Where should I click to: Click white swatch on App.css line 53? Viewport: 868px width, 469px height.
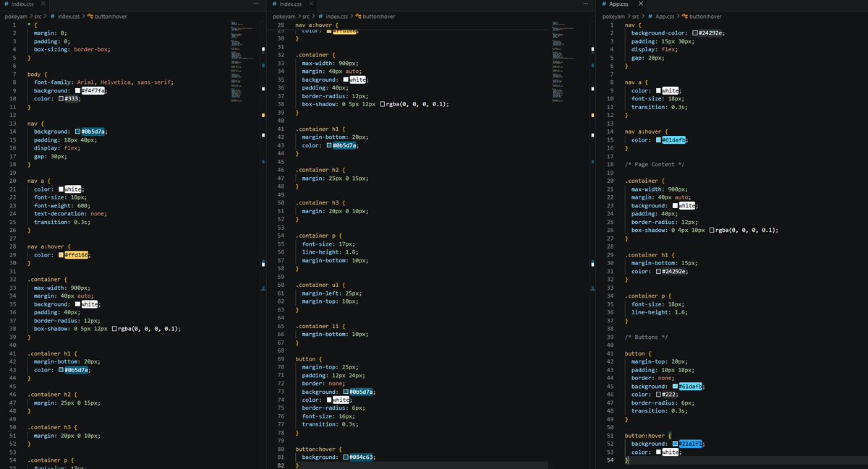pos(659,452)
